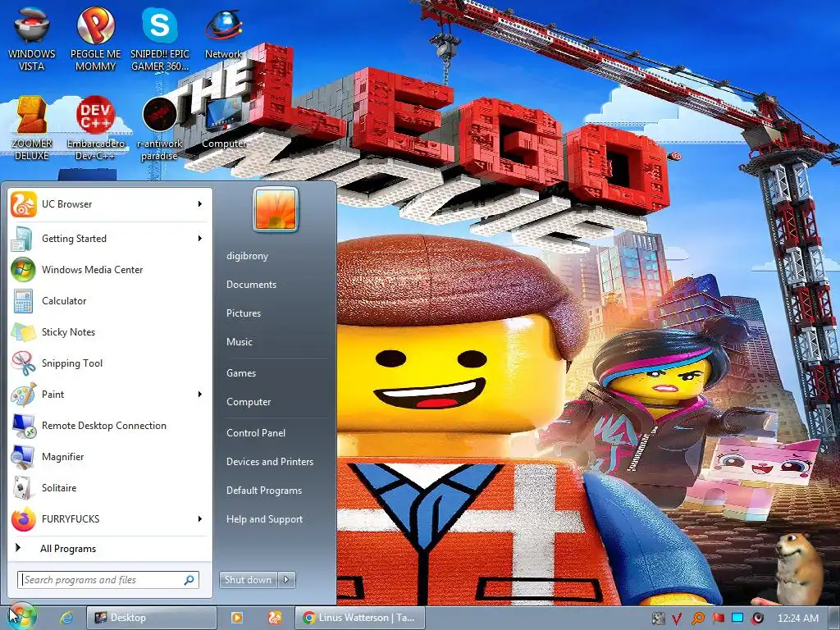Expand the FURRYFUCKS jump list arrow
The width and height of the screenshot is (840, 630).
[x=200, y=518]
